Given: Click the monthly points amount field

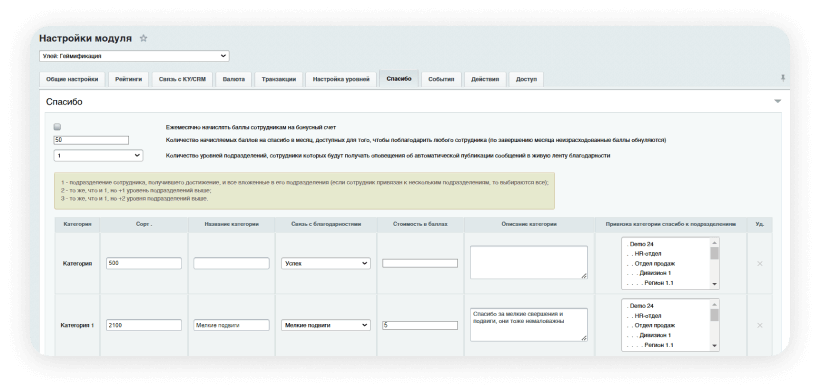Looking at the screenshot, I should 91,140.
